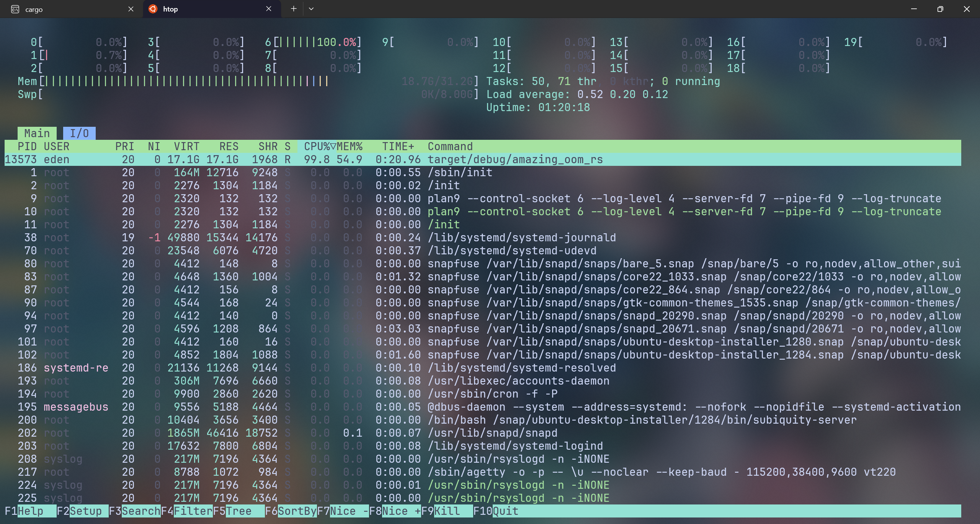Select the accounts-daemon process row
980x524 pixels.
[x=483, y=381]
